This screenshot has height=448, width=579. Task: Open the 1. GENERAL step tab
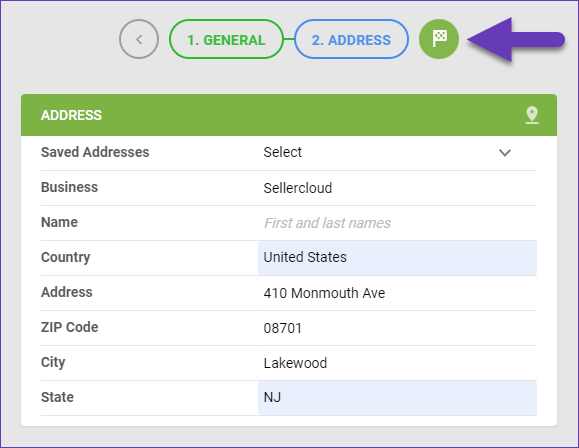coord(226,39)
